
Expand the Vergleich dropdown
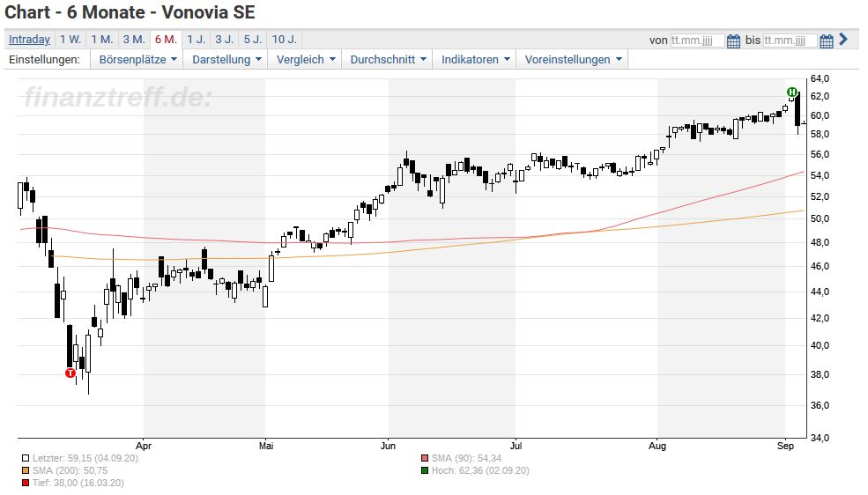[306, 60]
